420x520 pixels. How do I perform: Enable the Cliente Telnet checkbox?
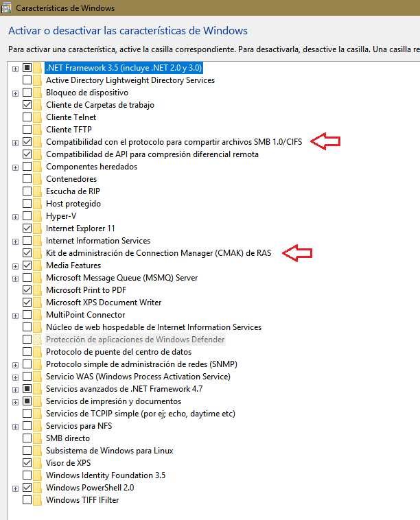pyautogui.click(x=27, y=117)
